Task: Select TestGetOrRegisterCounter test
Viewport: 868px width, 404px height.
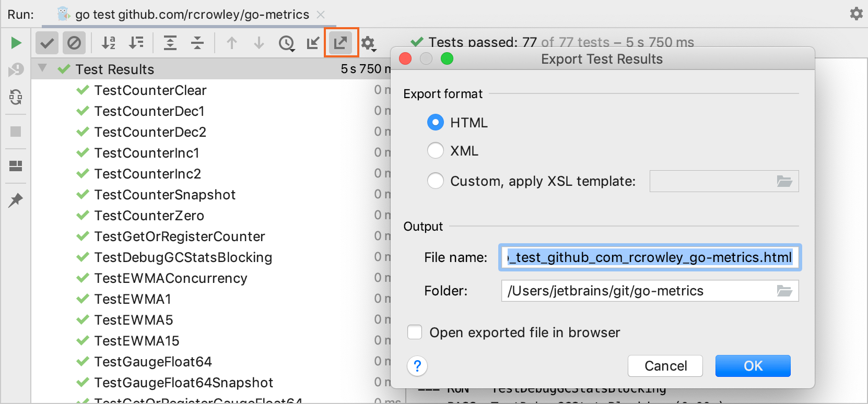Action: [180, 236]
